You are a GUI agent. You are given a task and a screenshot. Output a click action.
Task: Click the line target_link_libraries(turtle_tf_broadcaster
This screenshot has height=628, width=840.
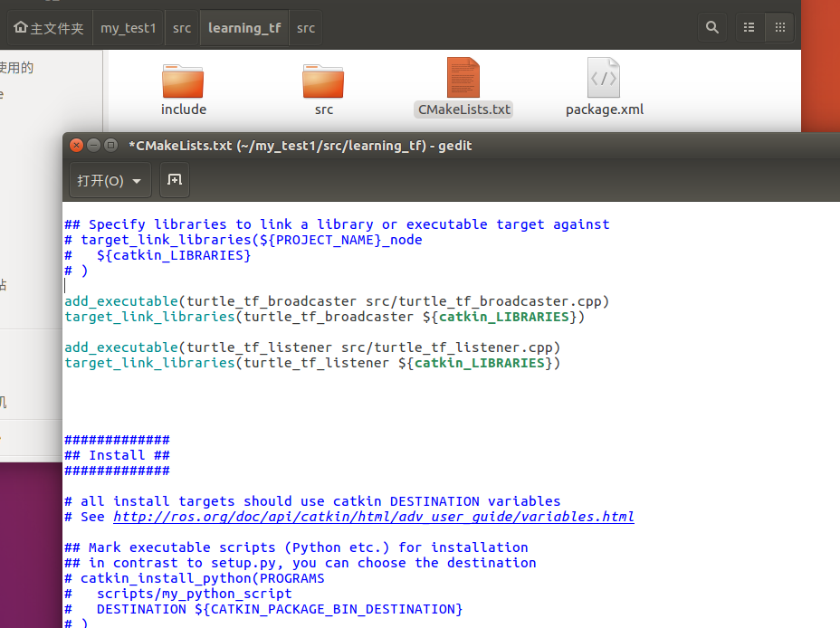click(x=325, y=317)
